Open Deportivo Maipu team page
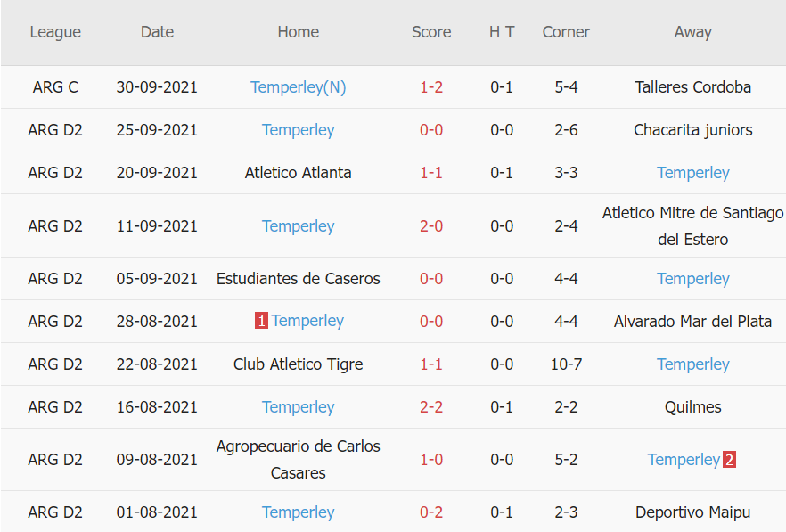This screenshot has height=532, width=786. 692,512
